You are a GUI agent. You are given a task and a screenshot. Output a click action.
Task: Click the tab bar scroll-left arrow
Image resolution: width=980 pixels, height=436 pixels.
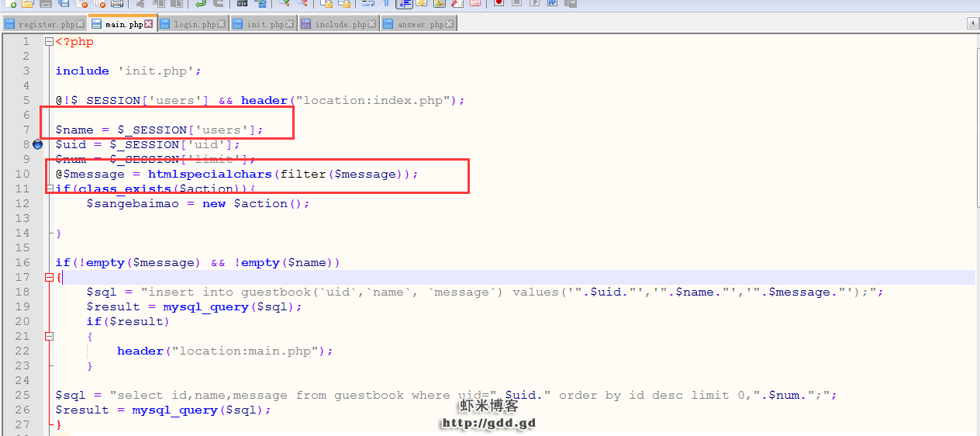(973, 24)
